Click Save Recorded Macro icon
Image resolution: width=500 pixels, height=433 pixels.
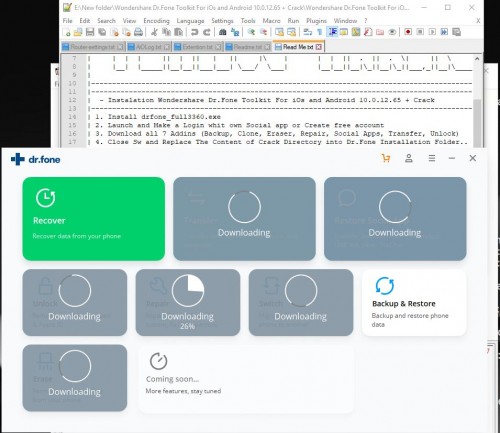[x=457, y=32]
